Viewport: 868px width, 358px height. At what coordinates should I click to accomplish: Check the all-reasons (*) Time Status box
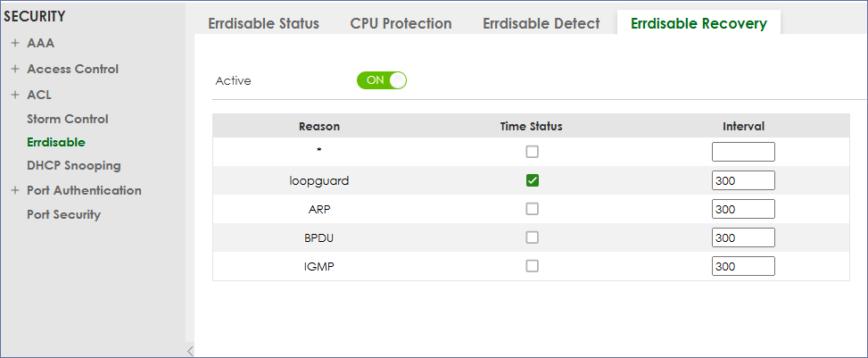533,152
